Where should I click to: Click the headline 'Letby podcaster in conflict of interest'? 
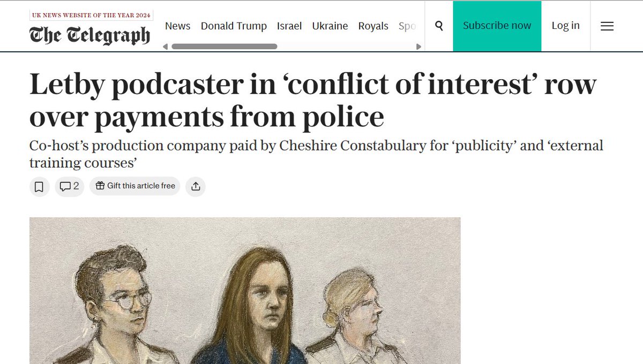click(313, 101)
